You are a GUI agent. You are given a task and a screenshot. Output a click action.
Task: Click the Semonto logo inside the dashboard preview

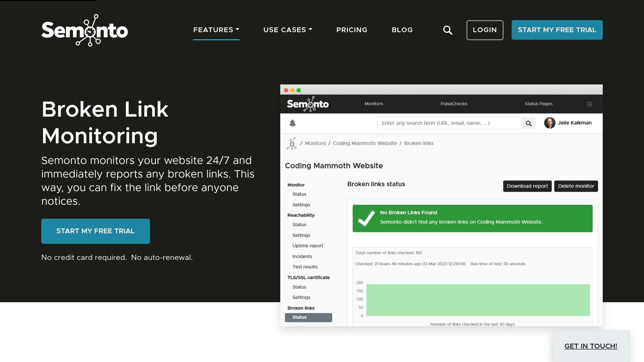308,104
